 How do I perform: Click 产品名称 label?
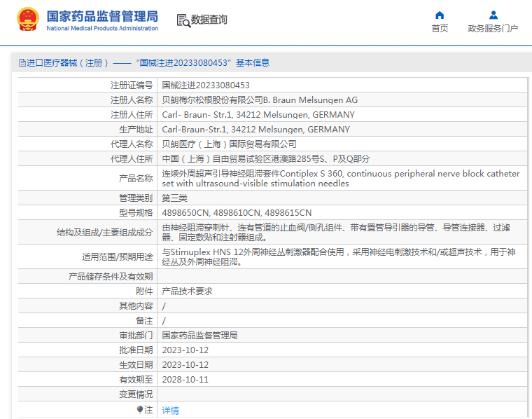pos(136,178)
